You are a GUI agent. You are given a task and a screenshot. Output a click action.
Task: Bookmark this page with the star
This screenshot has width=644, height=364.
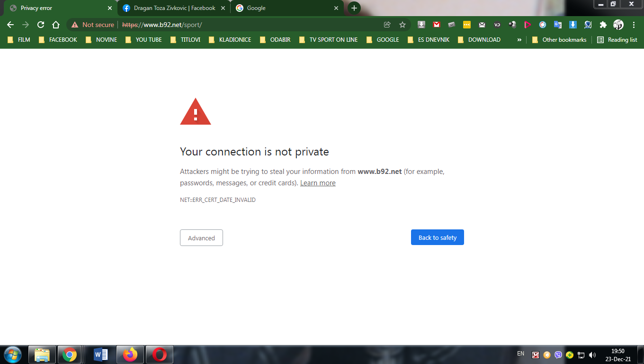click(402, 25)
